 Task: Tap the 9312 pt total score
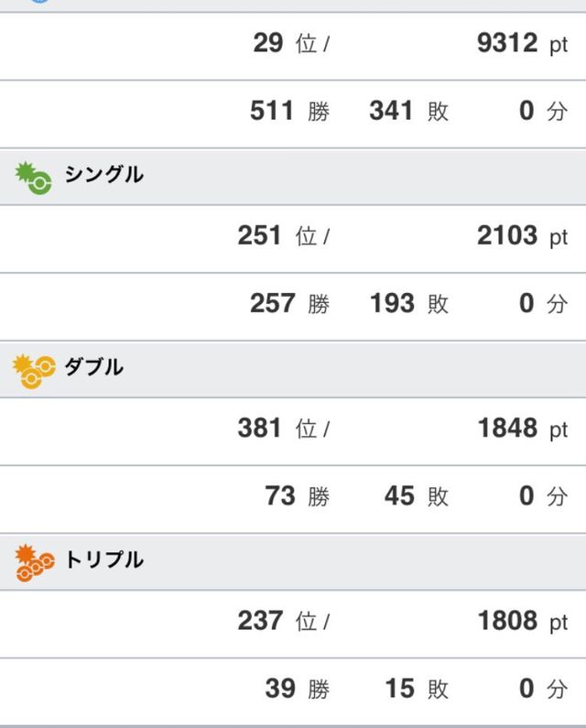click(x=523, y=44)
